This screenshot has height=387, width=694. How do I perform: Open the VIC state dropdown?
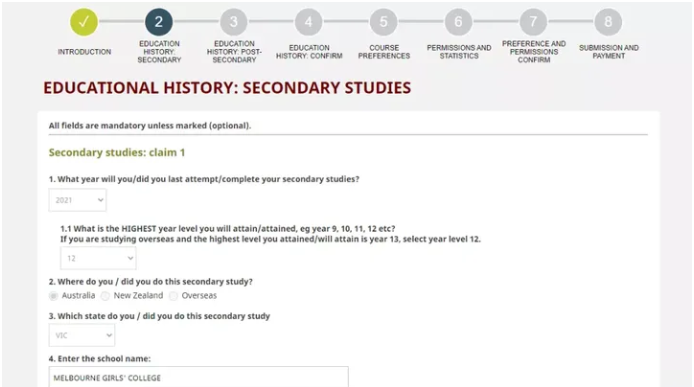[x=82, y=335]
